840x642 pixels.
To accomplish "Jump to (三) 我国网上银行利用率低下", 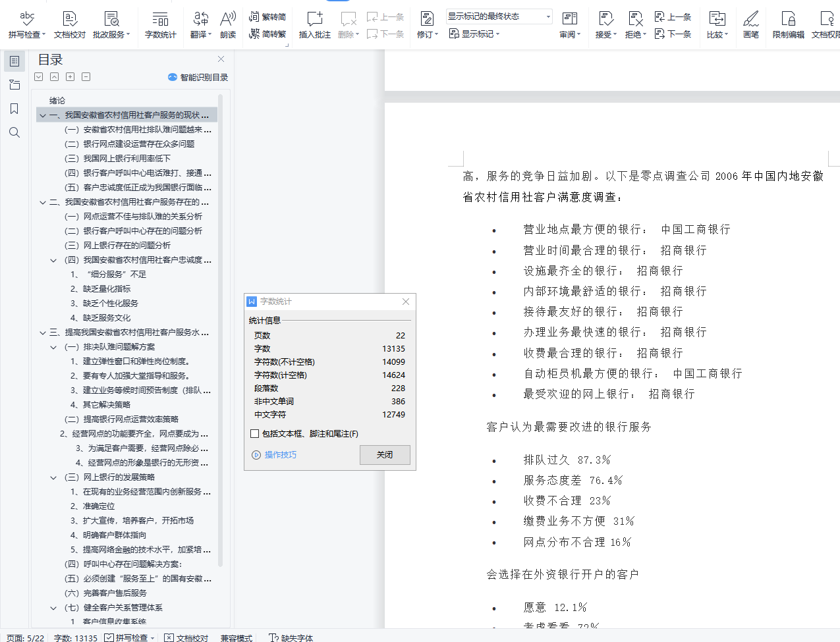I will (x=117, y=159).
